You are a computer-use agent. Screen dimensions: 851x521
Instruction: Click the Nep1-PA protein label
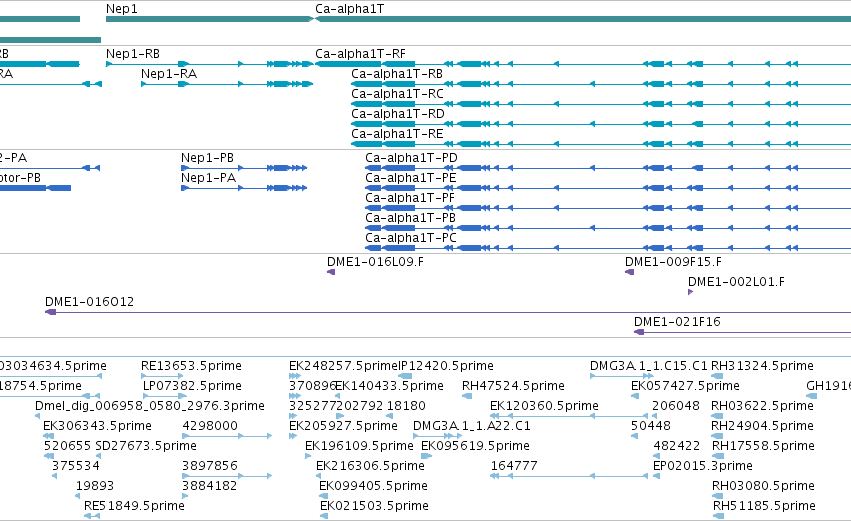208,178
